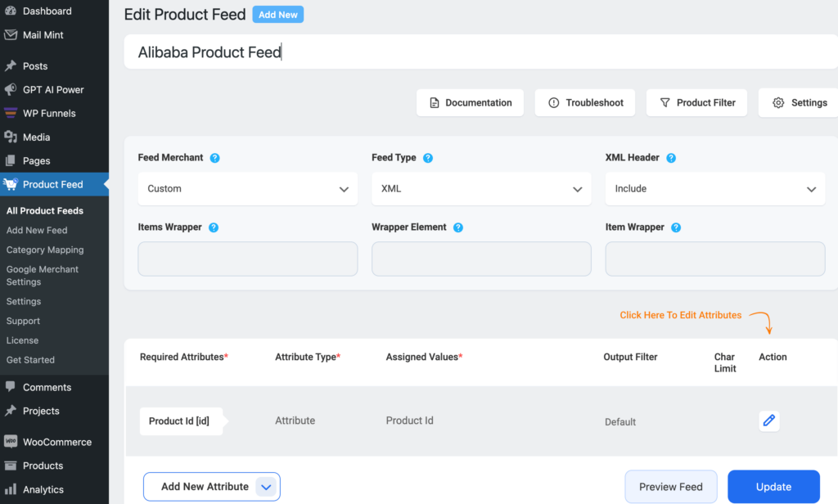Select Product Feed menu item
The height and width of the screenshot is (504, 838).
(x=53, y=184)
